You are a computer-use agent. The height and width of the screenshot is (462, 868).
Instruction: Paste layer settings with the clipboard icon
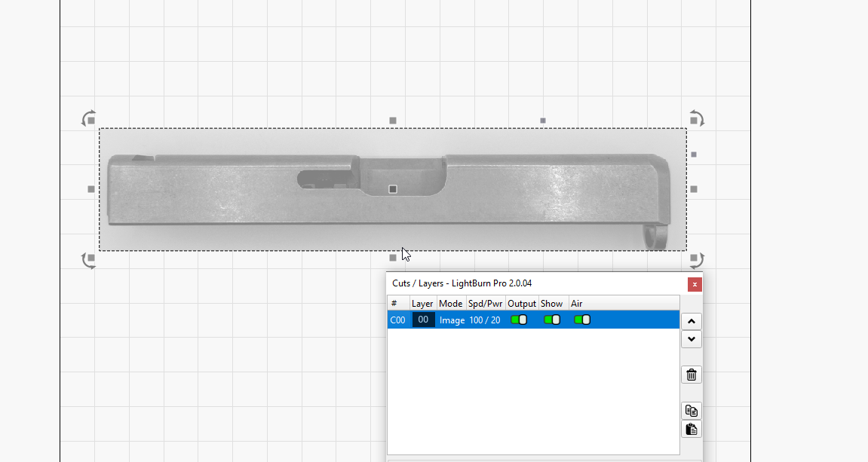pos(692,430)
